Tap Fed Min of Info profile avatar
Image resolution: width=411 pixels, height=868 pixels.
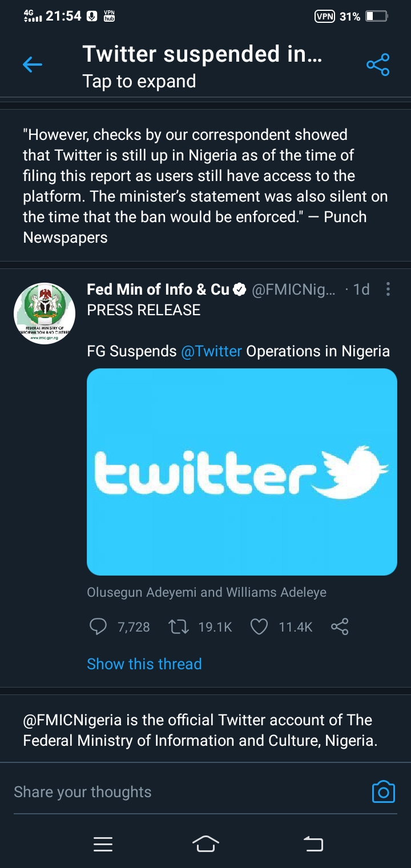(45, 314)
